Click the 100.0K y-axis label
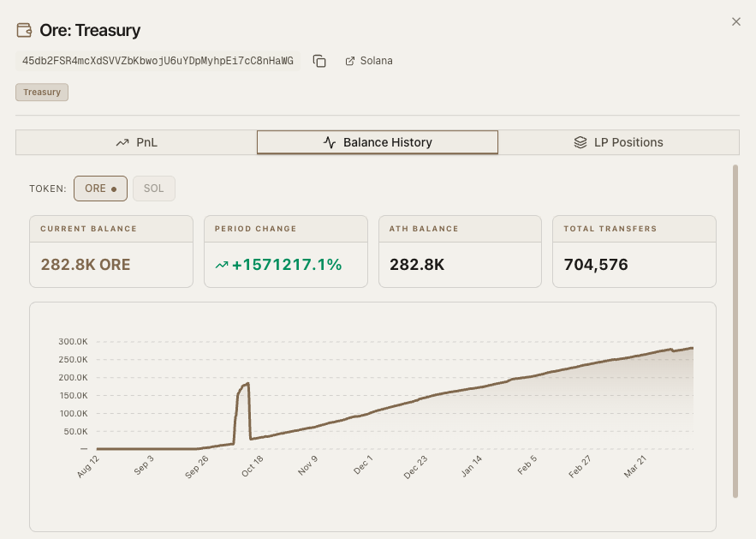This screenshot has width=756, height=539. pos(74,414)
